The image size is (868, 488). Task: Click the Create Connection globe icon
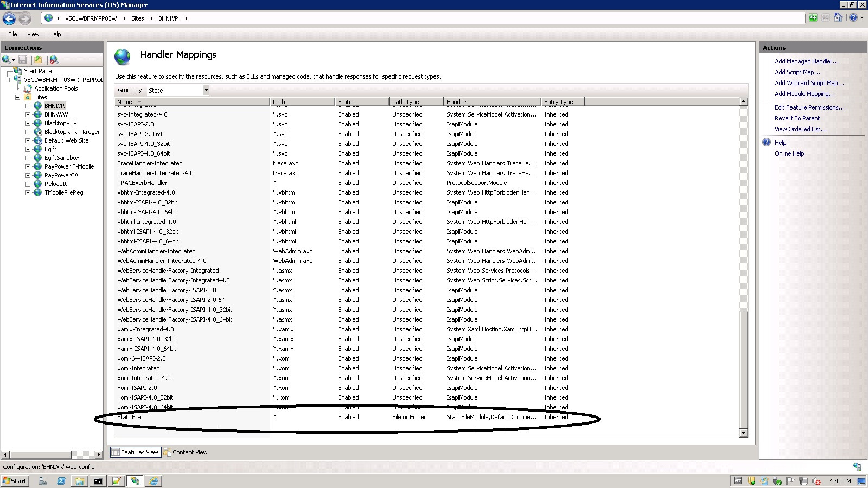point(6,60)
